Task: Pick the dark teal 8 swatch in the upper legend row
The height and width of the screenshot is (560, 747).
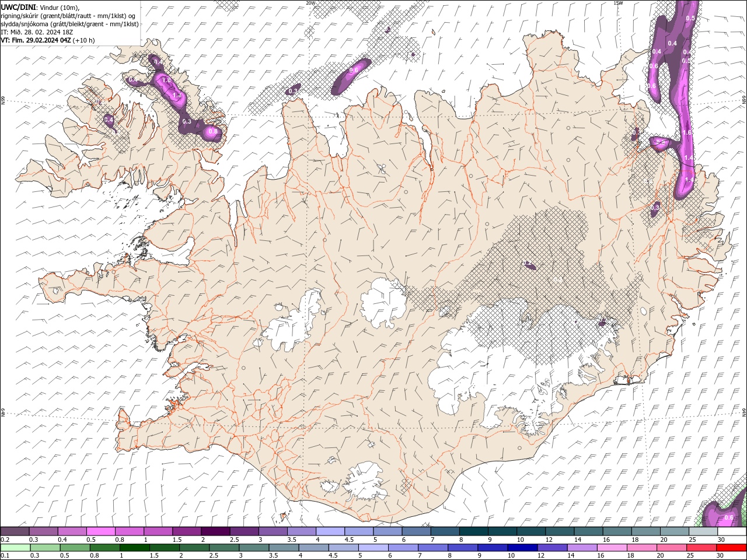Action: coord(473,531)
